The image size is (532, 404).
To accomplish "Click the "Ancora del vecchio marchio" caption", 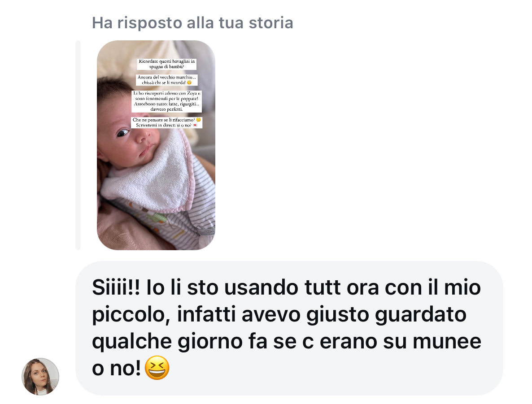I will [x=166, y=80].
